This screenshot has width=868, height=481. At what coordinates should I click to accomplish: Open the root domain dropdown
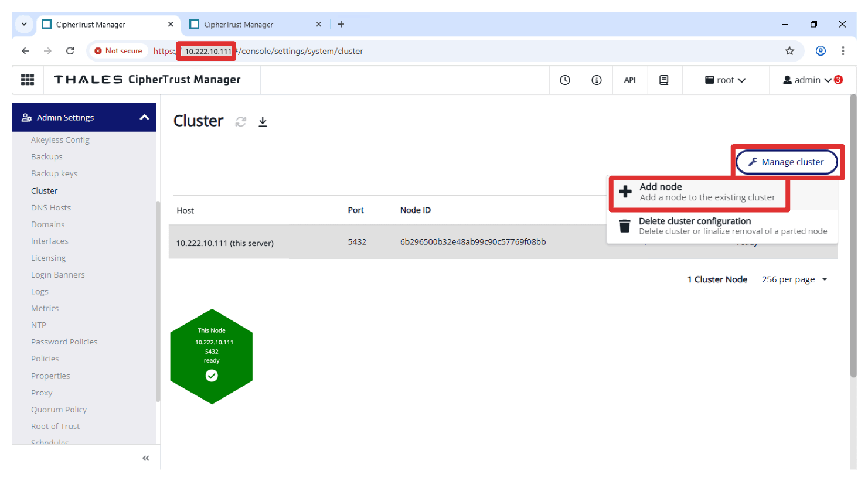(x=726, y=80)
